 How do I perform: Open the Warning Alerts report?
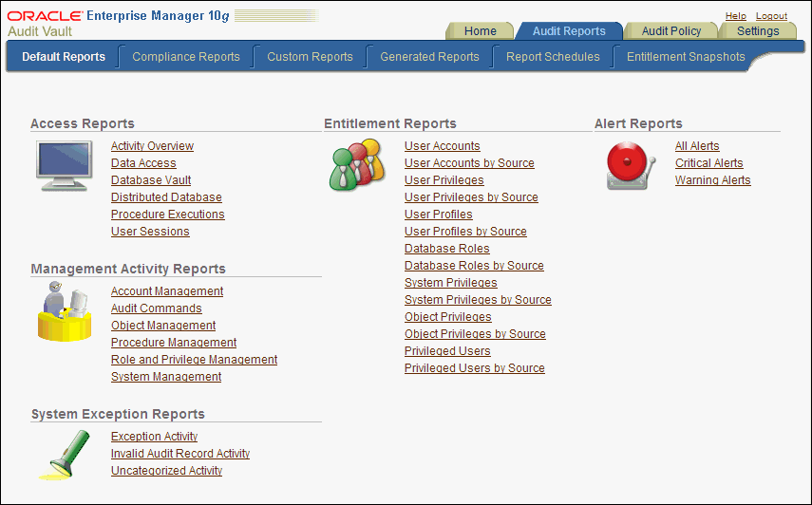click(x=712, y=180)
